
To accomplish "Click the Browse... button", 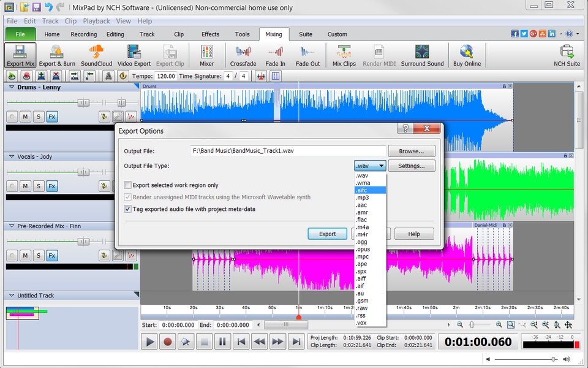I will coord(411,151).
